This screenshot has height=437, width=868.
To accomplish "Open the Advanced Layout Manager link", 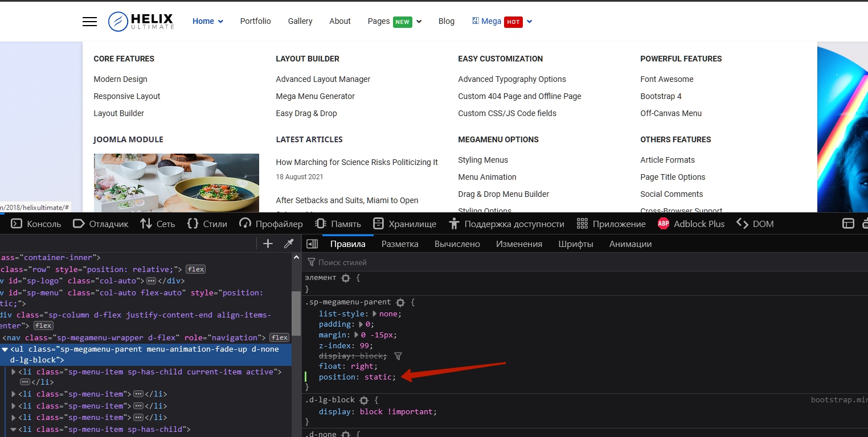I will (x=323, y=79).
